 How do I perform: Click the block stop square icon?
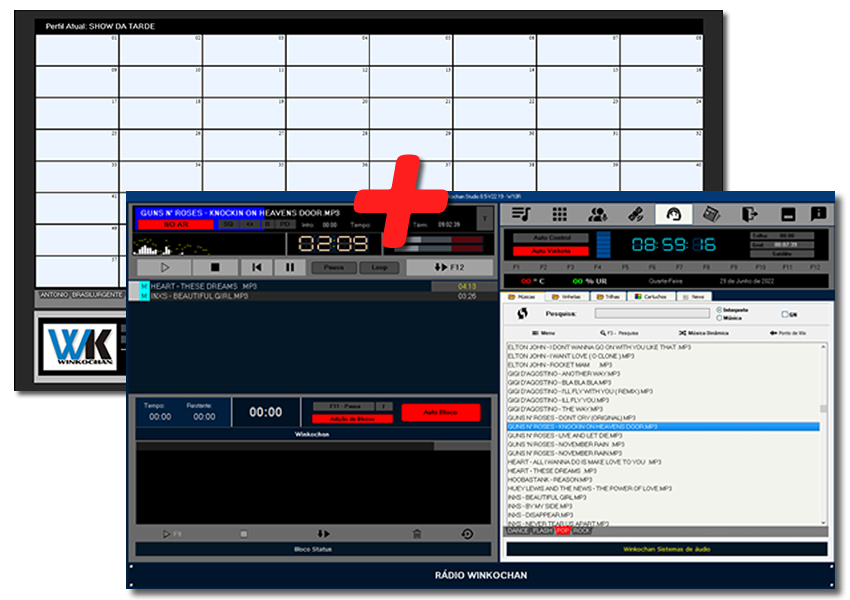[244, 534]
